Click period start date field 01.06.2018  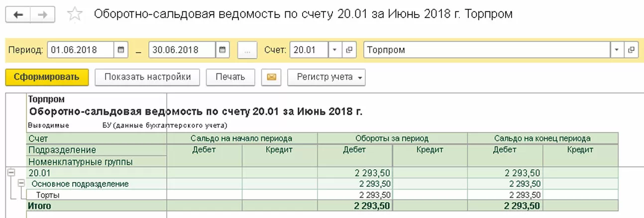point(81,50)
